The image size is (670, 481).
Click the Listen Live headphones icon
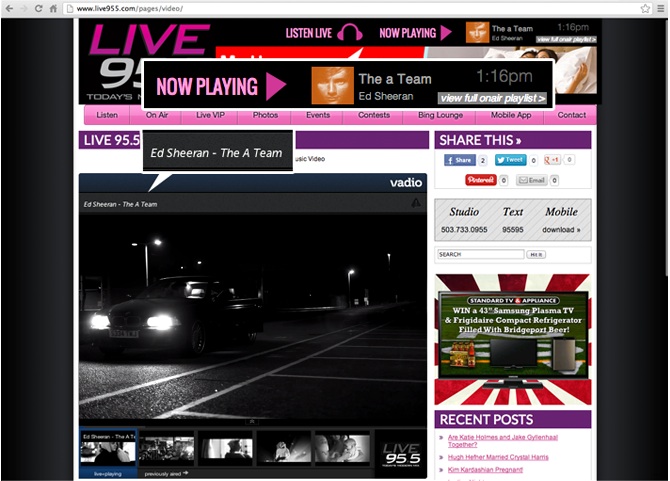350,32
